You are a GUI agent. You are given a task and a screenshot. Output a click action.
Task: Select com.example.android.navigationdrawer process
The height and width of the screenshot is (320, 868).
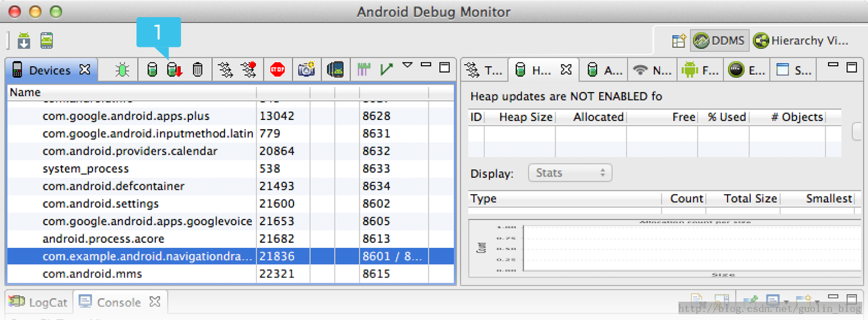coord(231,257)
